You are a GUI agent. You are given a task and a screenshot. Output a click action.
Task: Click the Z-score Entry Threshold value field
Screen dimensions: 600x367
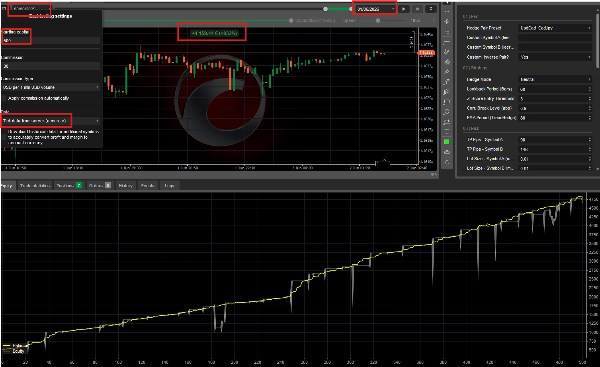point(555,98)
